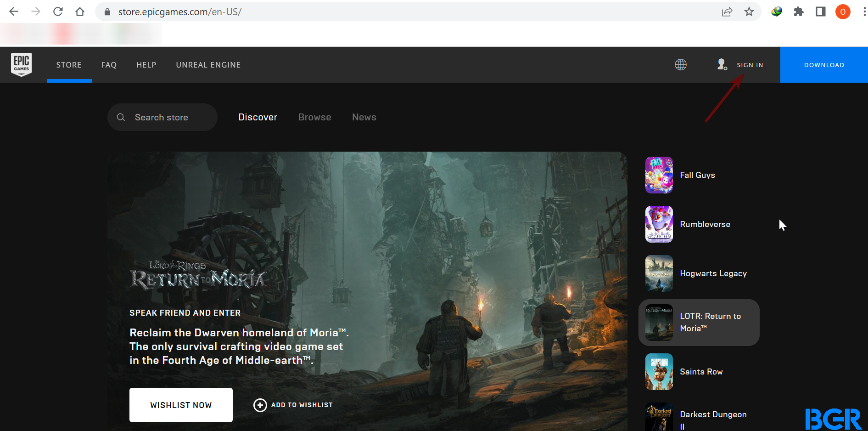Bookmark this page with star icon
The height and width of the screenshot is (431, 868).
pos(749,11)
